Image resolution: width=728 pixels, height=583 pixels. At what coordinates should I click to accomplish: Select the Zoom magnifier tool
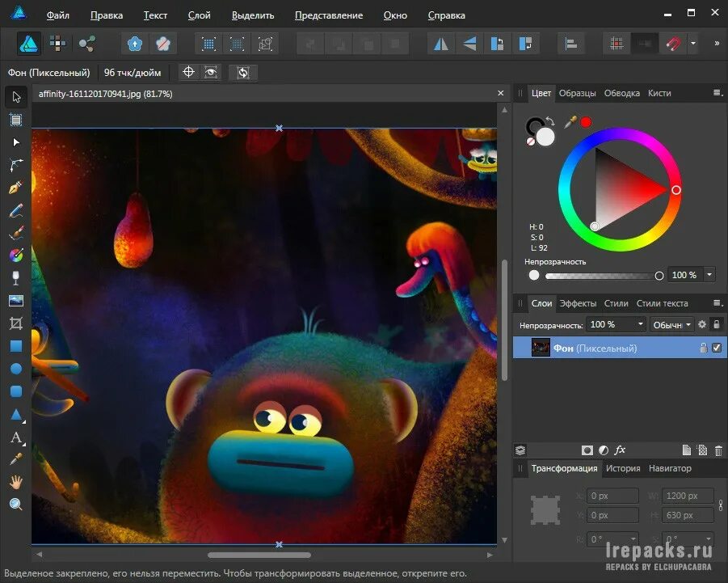pyautogui.click(x=16, y=505)
